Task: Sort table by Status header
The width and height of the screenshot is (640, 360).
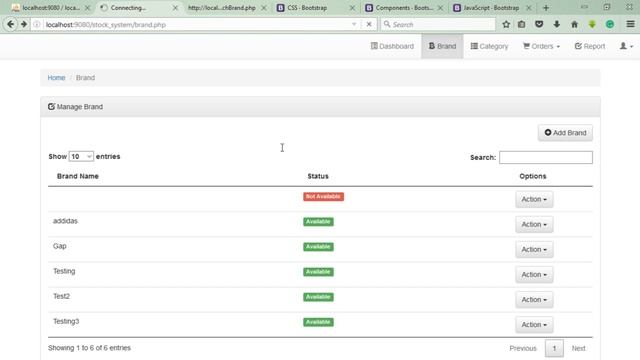Action: 318,176
